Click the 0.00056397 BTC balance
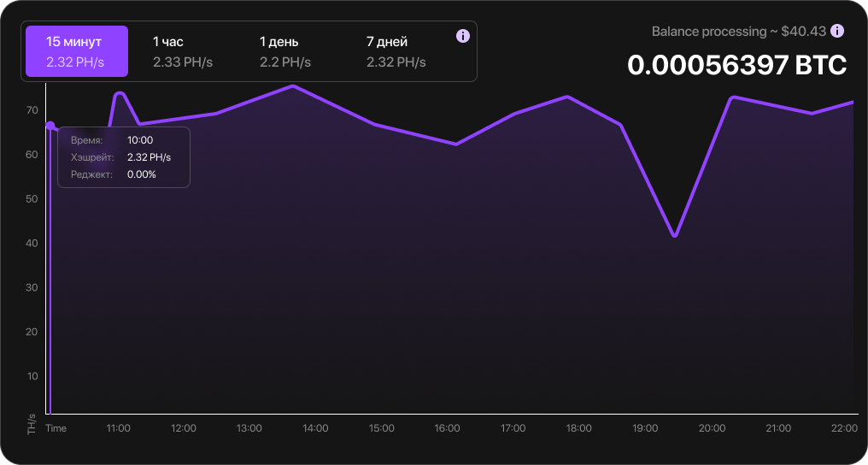This screenshot has height=465, width=868. click(736, 65)
